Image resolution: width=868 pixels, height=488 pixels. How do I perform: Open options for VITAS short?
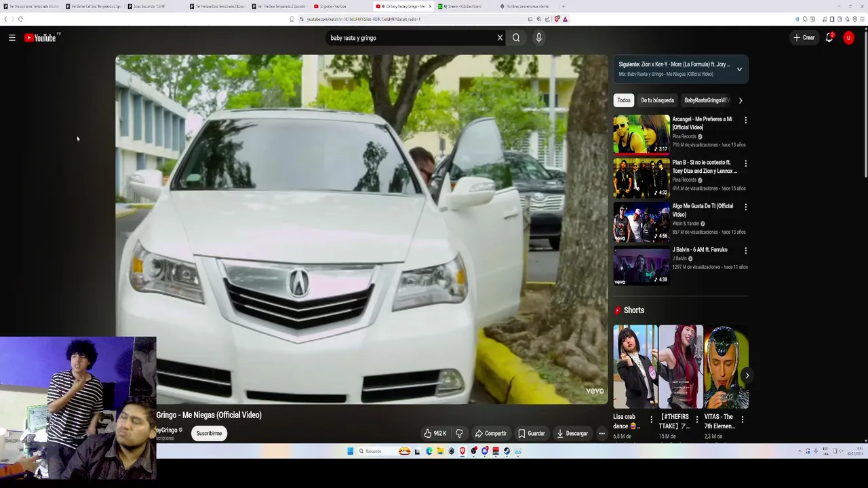coord(742,420)
